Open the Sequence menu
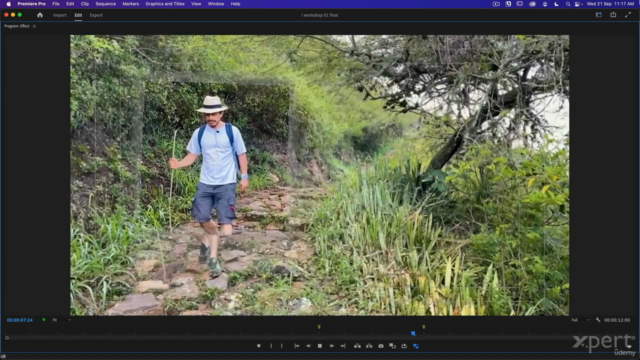The image size is (640, 360). click(x=106, y=4)
